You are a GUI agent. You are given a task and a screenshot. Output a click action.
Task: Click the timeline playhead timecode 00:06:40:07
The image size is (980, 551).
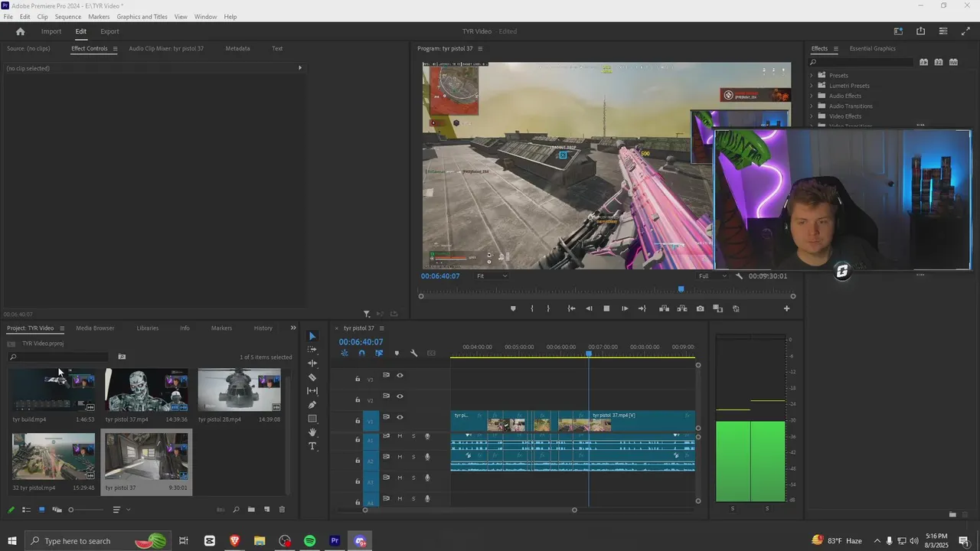(x=361, y=342)
